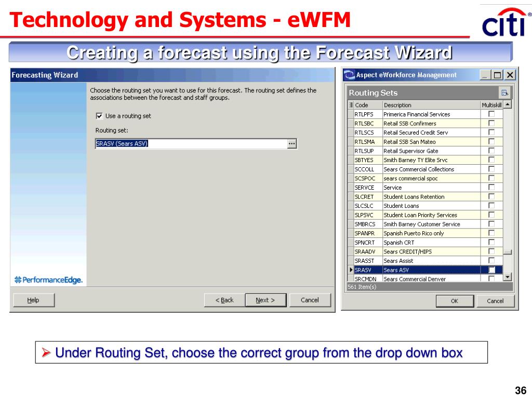Close the Aspect eWorkforce Management window
The height and width of the screenshot is (399, 532).
coord(510,75)
